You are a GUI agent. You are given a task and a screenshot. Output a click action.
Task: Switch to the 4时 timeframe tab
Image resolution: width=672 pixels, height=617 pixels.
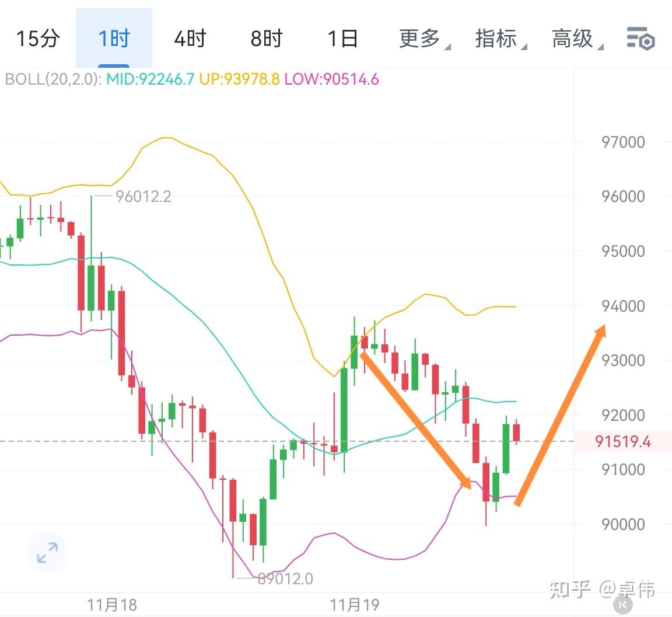point(189,39)
